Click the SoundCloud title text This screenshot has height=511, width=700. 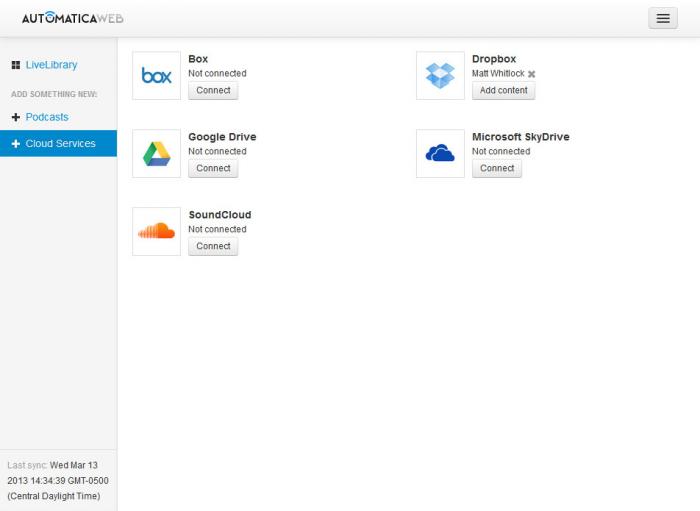[x=220, y=215]
